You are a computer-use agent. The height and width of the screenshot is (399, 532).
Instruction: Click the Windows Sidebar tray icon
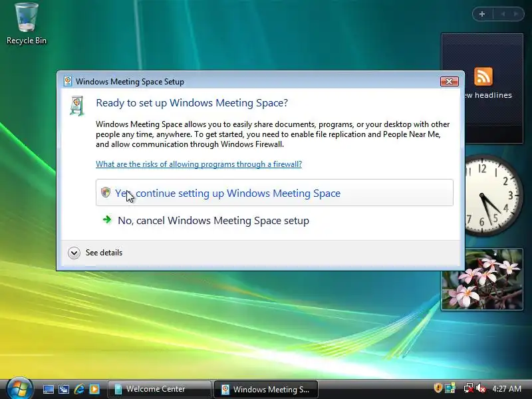pos(450,388)
